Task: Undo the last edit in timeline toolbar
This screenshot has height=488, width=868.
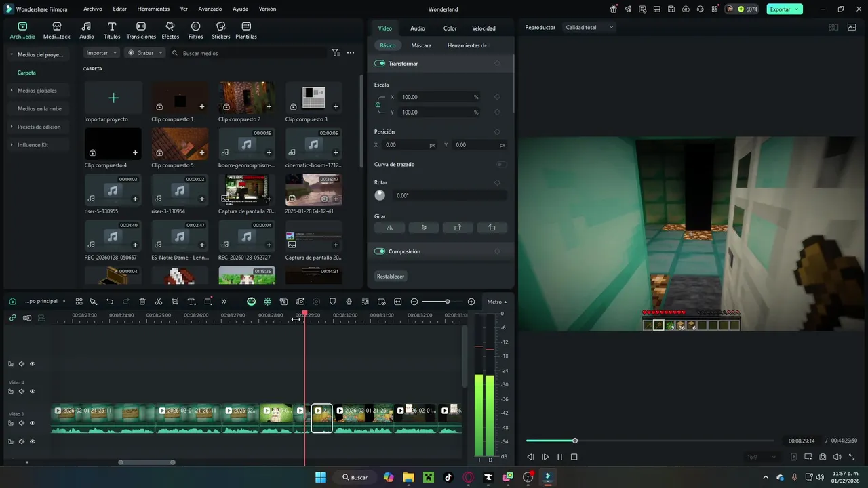Action: (110, 302)
